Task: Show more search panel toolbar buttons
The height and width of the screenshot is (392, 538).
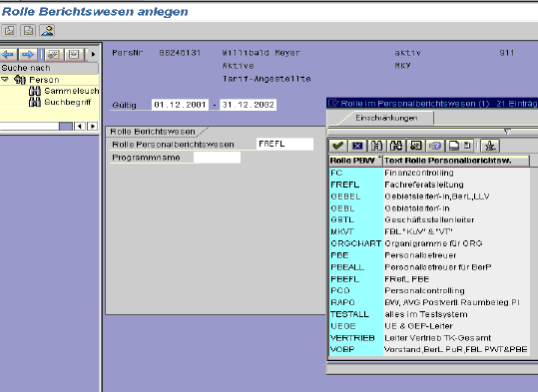Action: click(x=93, y=55)
